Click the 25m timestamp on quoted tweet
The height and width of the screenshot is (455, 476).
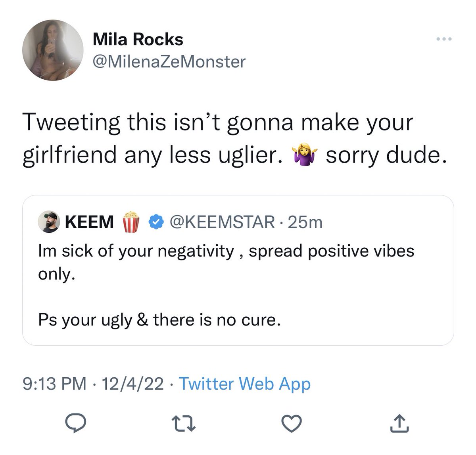tap(305, 222)
